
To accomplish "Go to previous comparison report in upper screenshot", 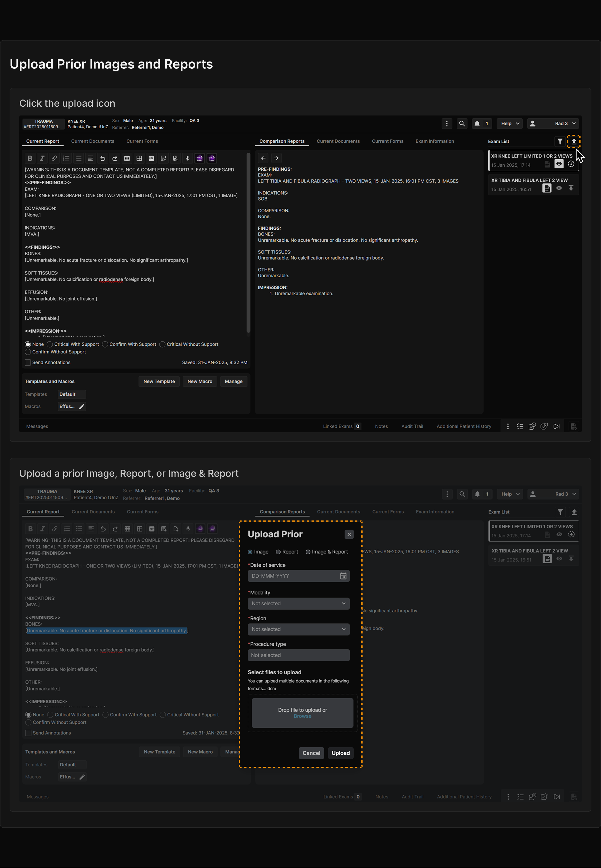I will coord(264,158).
